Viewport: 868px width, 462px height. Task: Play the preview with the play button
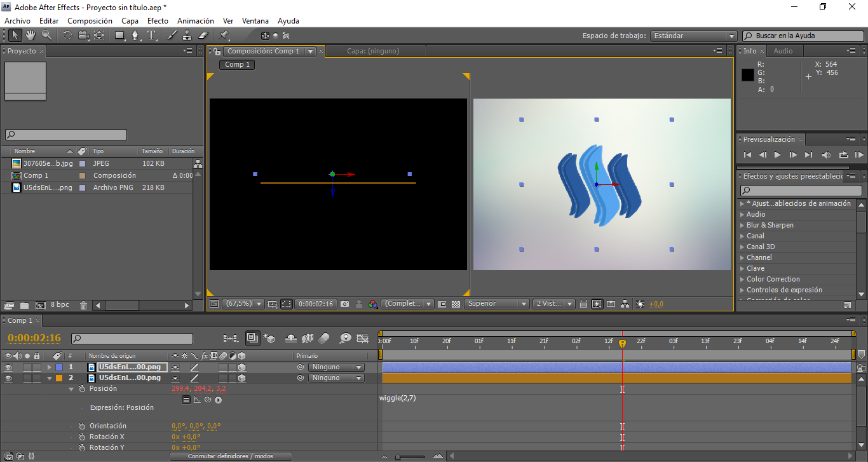click(x=777, y=154)
